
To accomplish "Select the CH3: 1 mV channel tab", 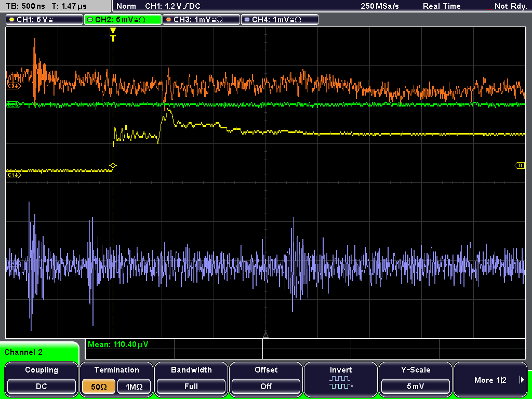I will [201, 20].
